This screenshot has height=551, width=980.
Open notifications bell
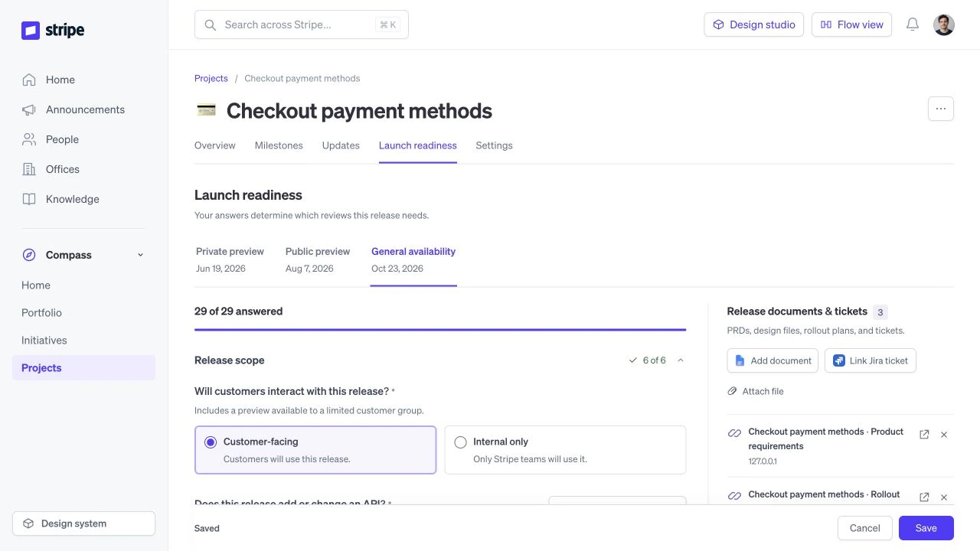pos(913,24)
